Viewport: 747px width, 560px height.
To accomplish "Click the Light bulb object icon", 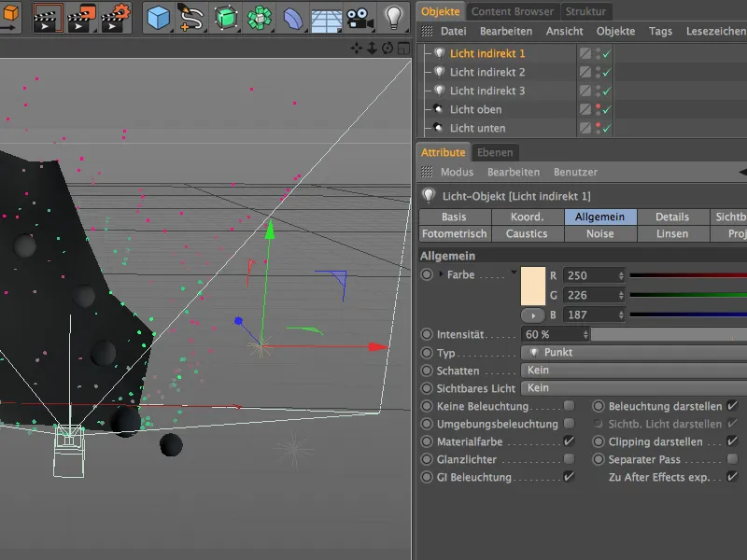I will [x=394, y=17].
